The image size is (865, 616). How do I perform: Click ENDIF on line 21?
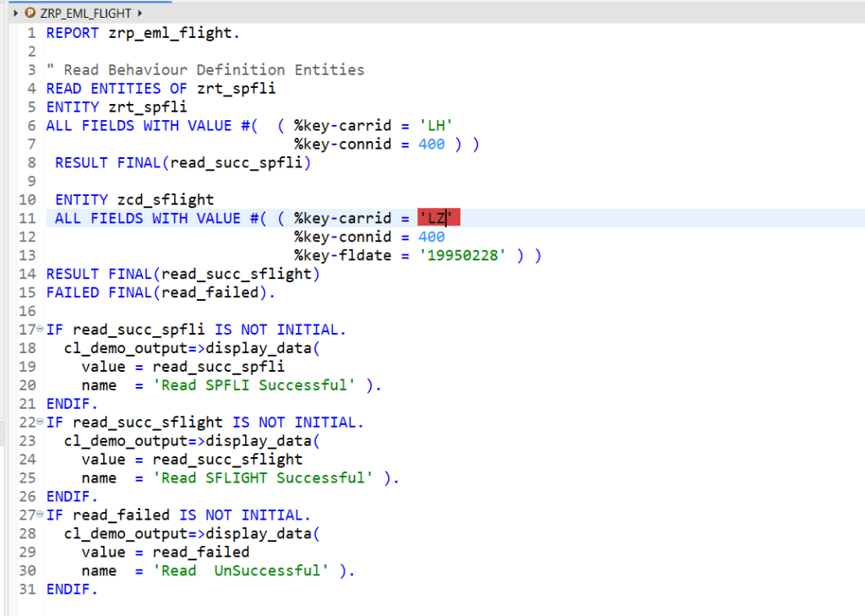pyautogui.click(x=69, y=404)
